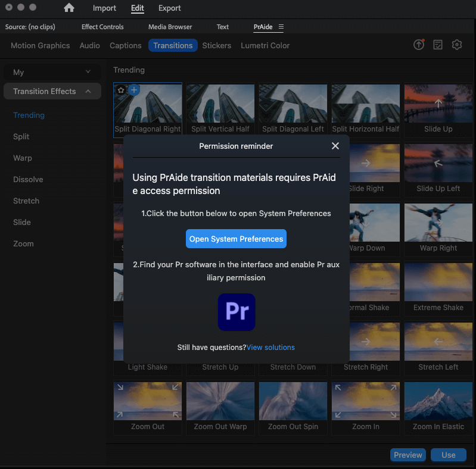Switch to the Edit workspace
Screen dimensions: 476x469
coord(137,8)
